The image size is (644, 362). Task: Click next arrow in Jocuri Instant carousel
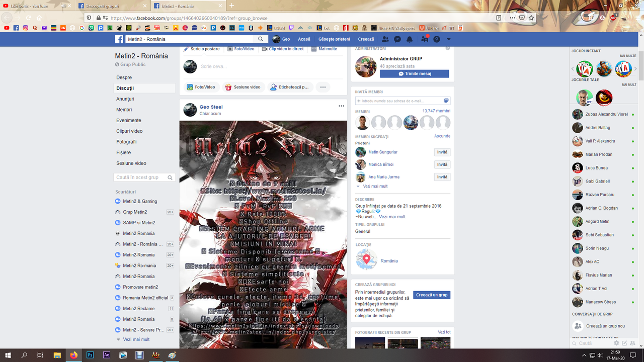(635, 69)
